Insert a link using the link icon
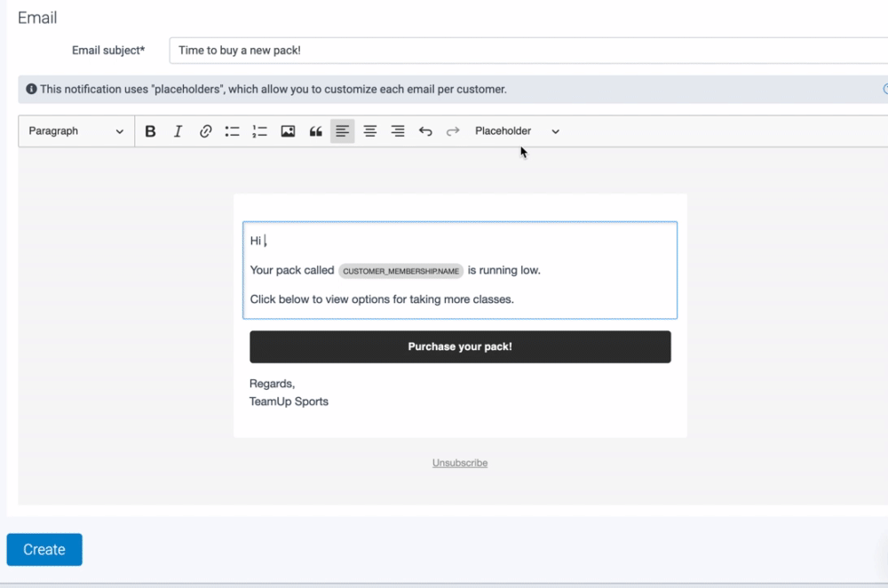Screen dimensions: 888x588 tap(205, 131)
